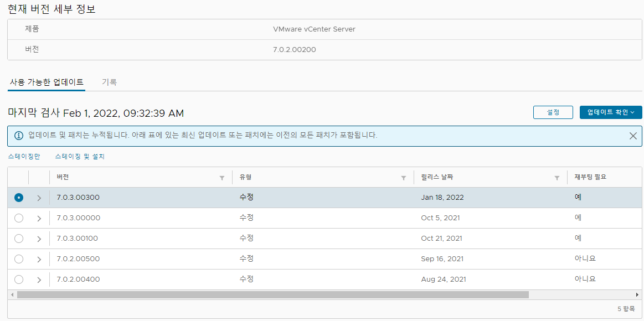The height and width of the screenshot is (321, 644).
Task: Switch to the 기록 tab
Action: (x=109, y=82)
